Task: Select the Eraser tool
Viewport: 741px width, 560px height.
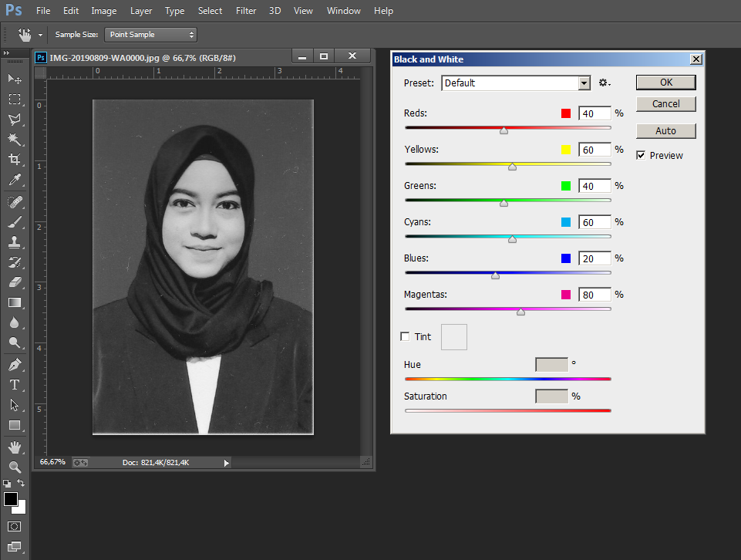Action: pos(15,282)
